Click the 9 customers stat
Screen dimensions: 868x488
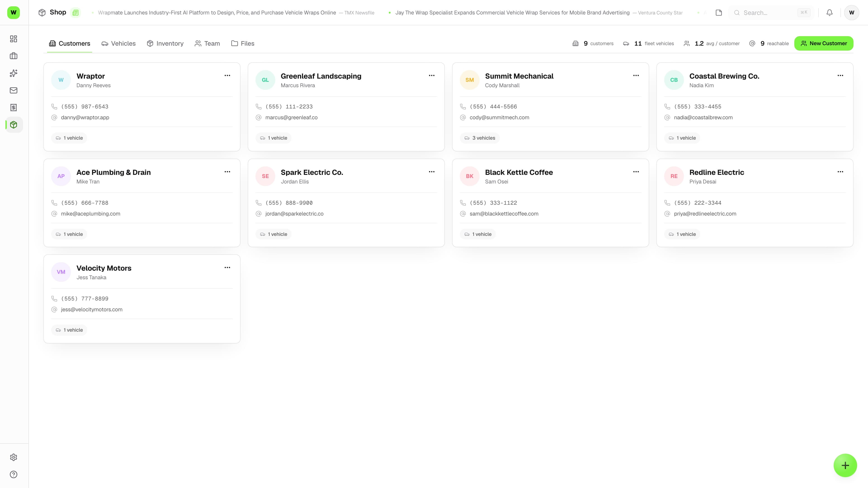[x=593, y=43]
